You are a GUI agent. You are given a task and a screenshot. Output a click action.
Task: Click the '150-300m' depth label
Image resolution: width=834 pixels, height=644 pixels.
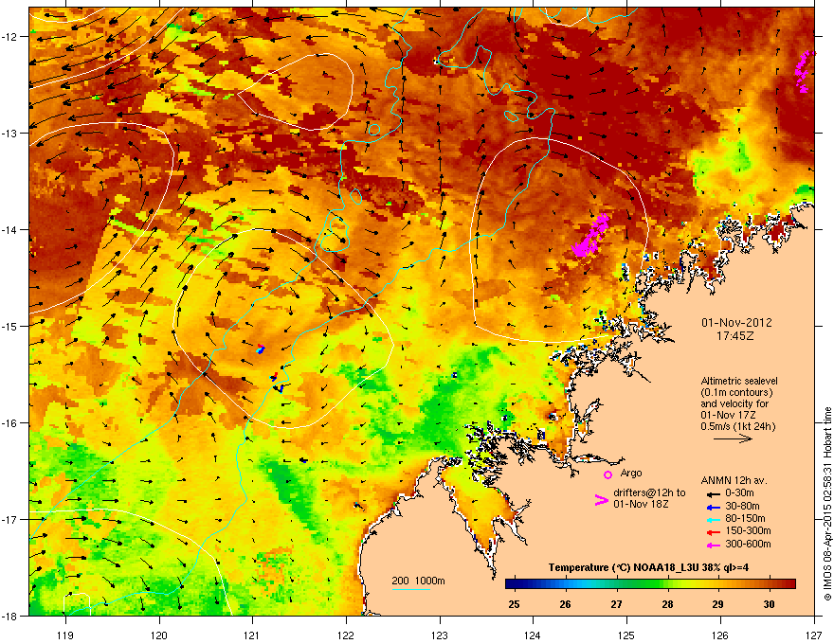coord(748,530)
